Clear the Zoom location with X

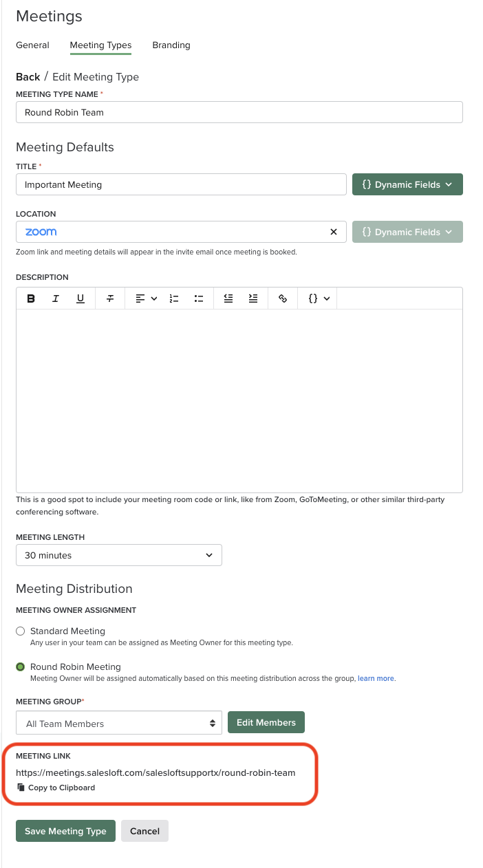[x=334, y=232]
